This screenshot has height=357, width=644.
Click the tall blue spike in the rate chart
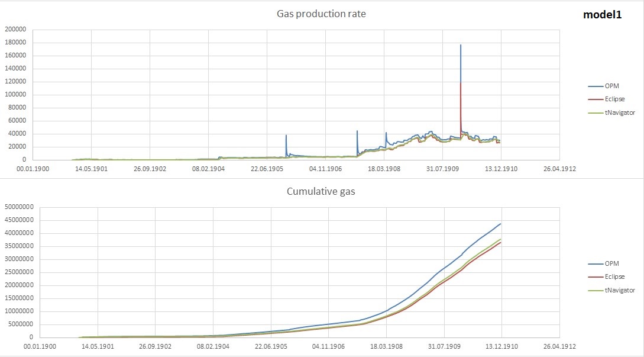pos(461,59)
